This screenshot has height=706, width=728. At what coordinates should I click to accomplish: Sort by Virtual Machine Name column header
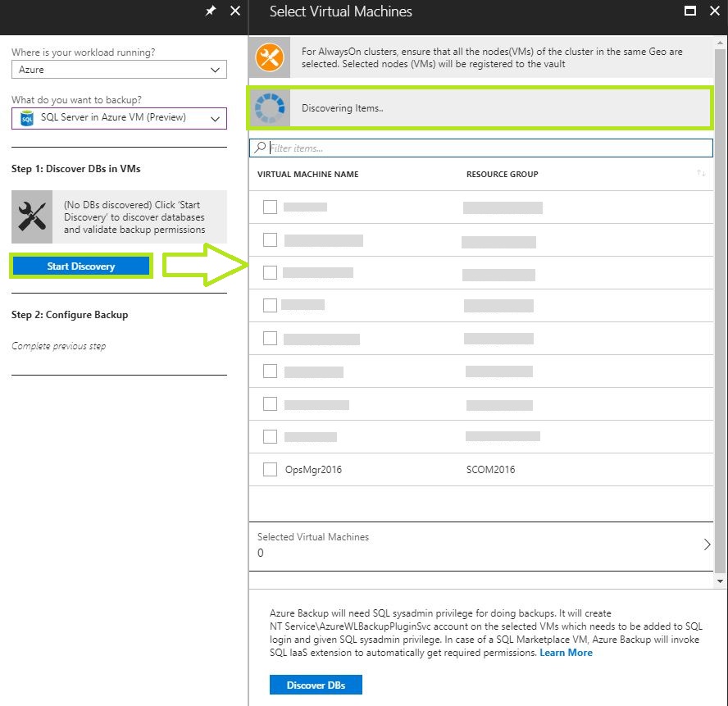pos(307,174)
